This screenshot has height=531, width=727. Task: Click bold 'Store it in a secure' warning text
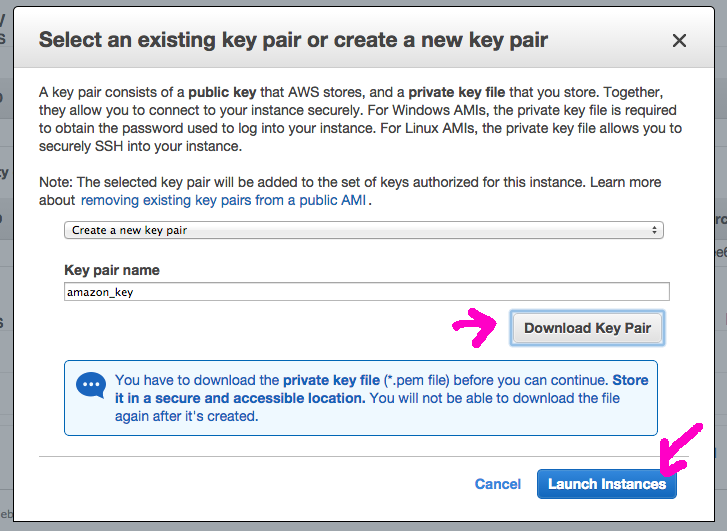click(x=382, y=389)
